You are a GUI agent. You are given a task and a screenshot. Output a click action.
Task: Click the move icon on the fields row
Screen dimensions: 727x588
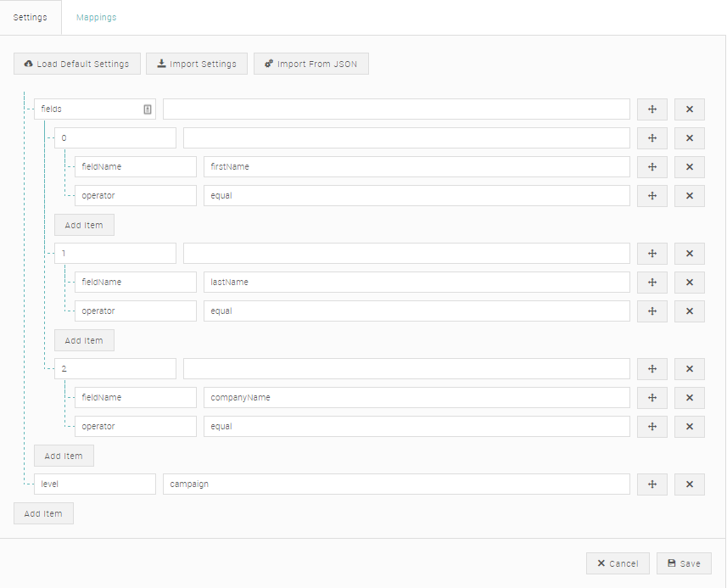(x=652, y=109)
